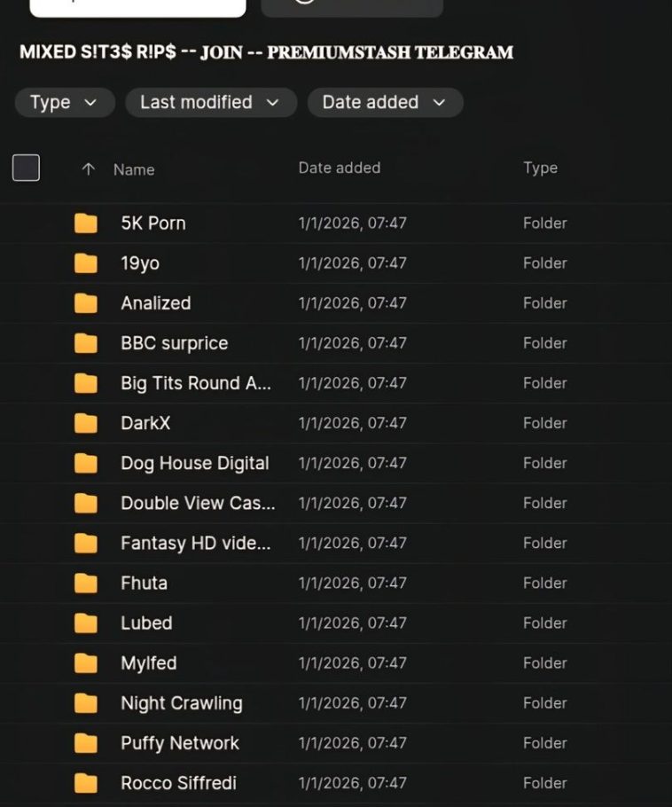Select the Analized folder name

pyautogui.click(x=156, y=303)
